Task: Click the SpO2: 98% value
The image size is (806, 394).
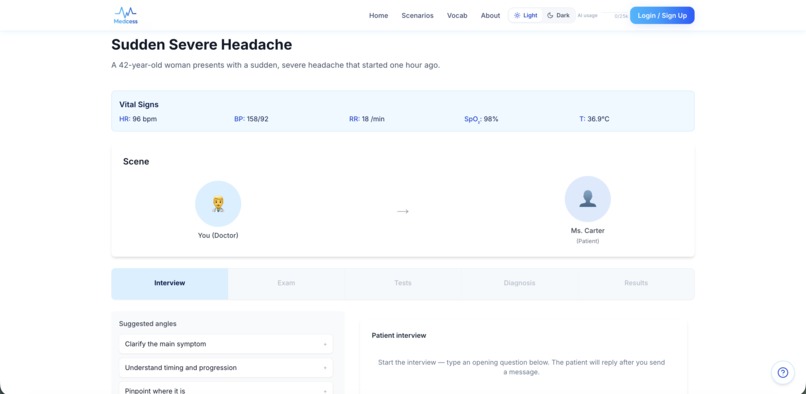Action: click(x=481, y=119)
